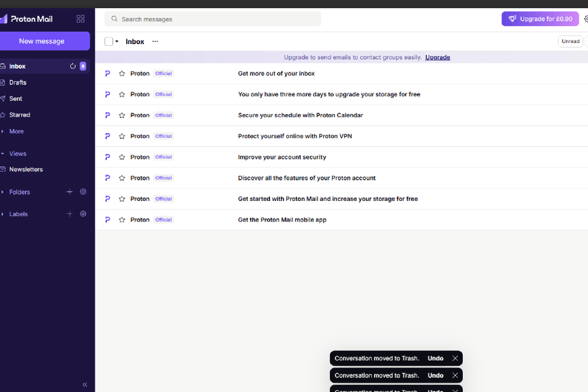Image resolution: width=588 pixels, height=392 pixels.
Task: Click Proton icon on 'Discover all the features' row
Action: click(108, 178)
